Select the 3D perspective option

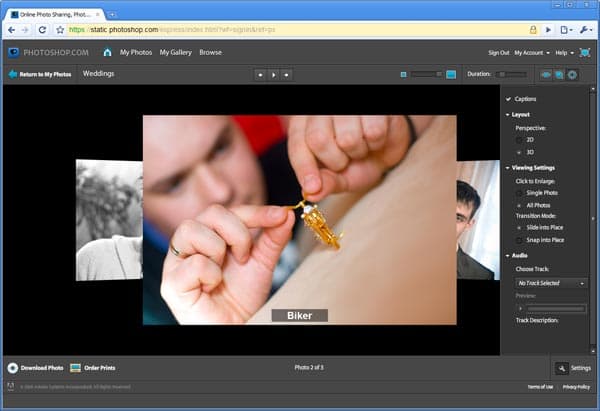tap(519, 152)
